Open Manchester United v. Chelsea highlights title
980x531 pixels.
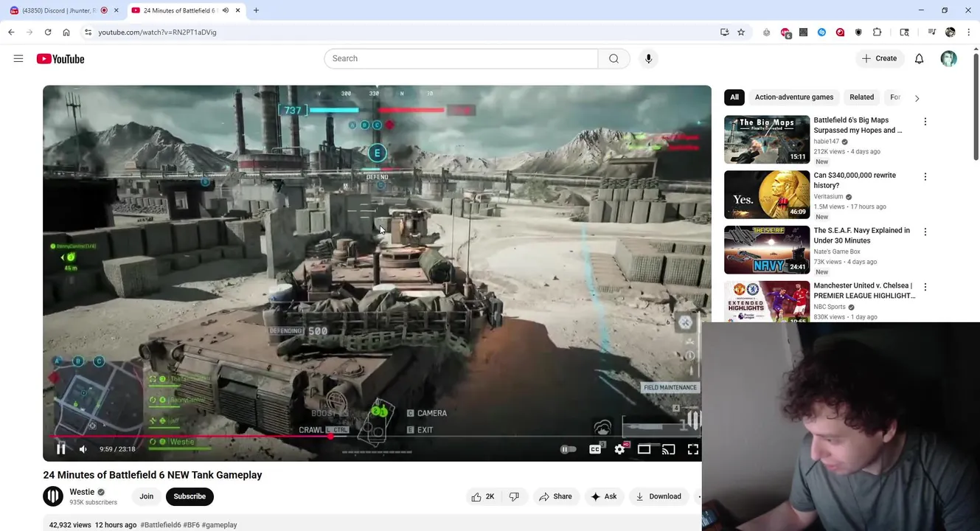coord(863,291)
